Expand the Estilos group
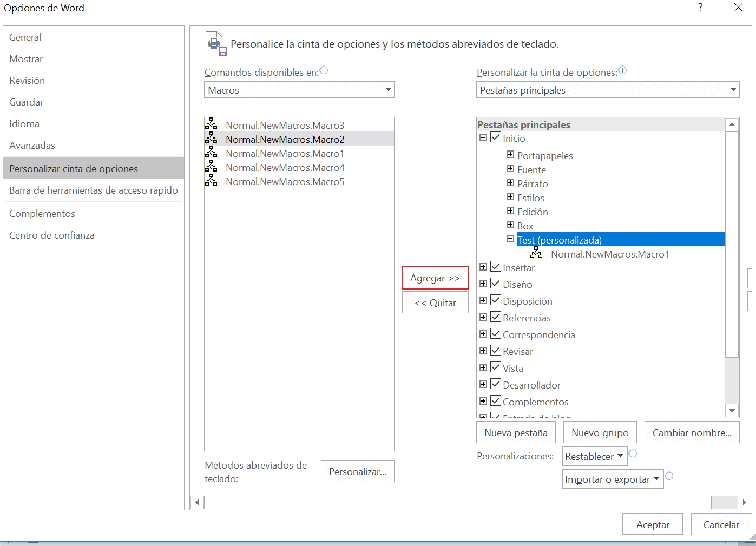Viewport: 756px width, 546px height. 510,196
